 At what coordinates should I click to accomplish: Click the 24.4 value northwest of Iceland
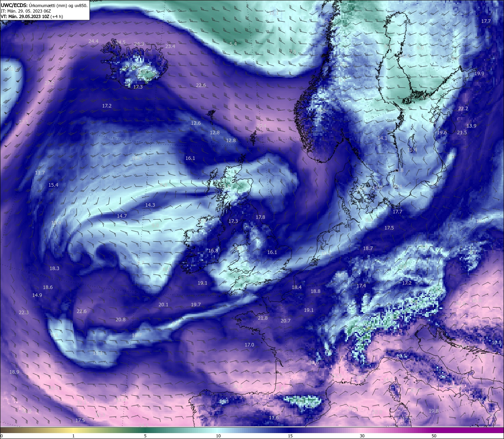point(93,41)
